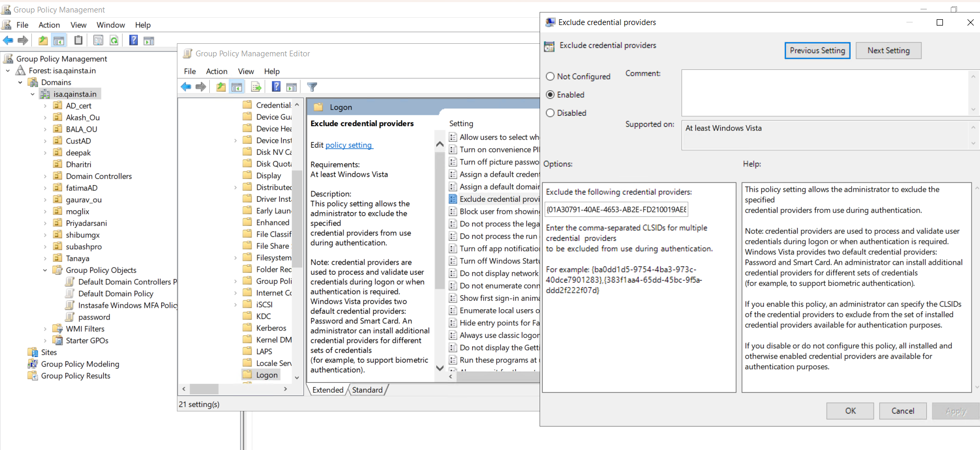Click the Editor tree horizontal scrollbar thumb
Viewport: 980px width, 450px height.
coord(204,389)
